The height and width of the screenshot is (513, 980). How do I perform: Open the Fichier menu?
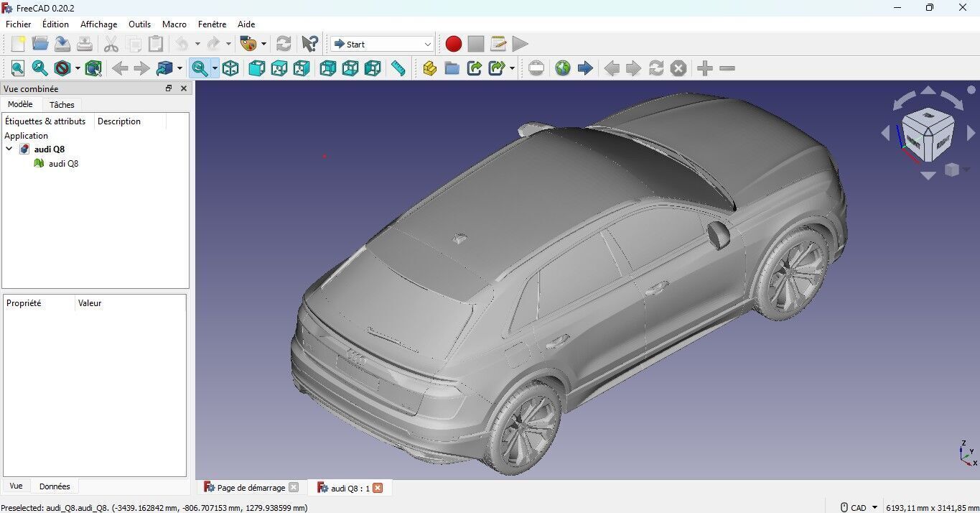point(19,24)
